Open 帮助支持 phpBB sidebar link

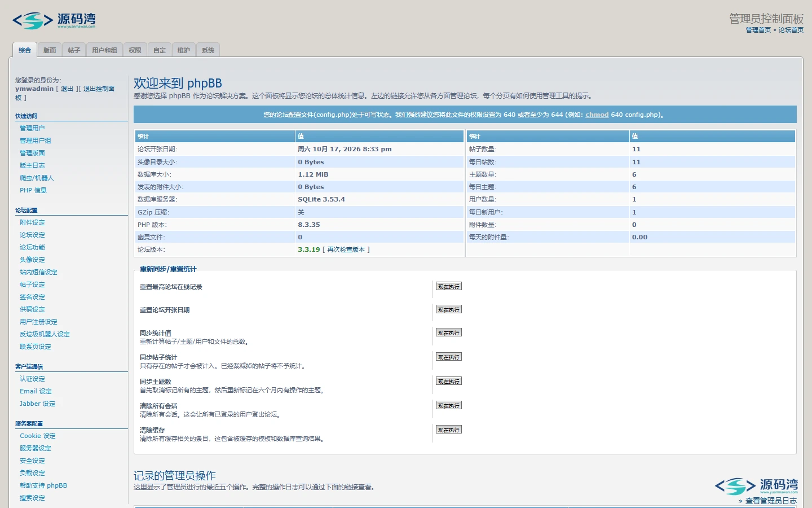[x=43, y=485]
